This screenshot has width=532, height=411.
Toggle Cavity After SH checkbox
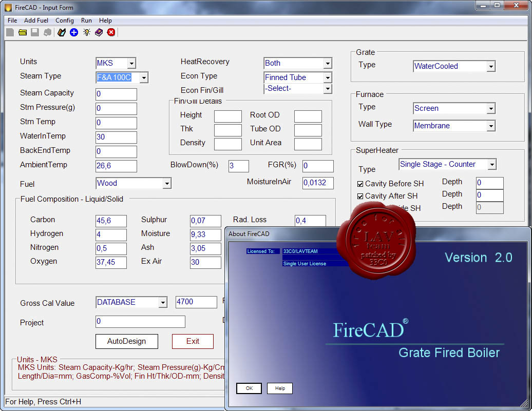[x=360, y=196]
